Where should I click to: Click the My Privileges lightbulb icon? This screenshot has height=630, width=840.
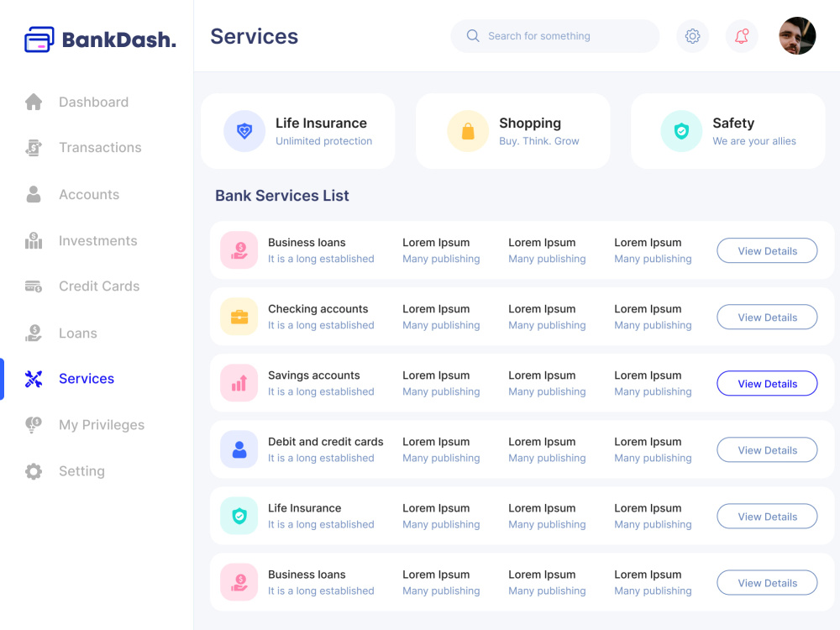pyautogui.click(x=34, y=425)
